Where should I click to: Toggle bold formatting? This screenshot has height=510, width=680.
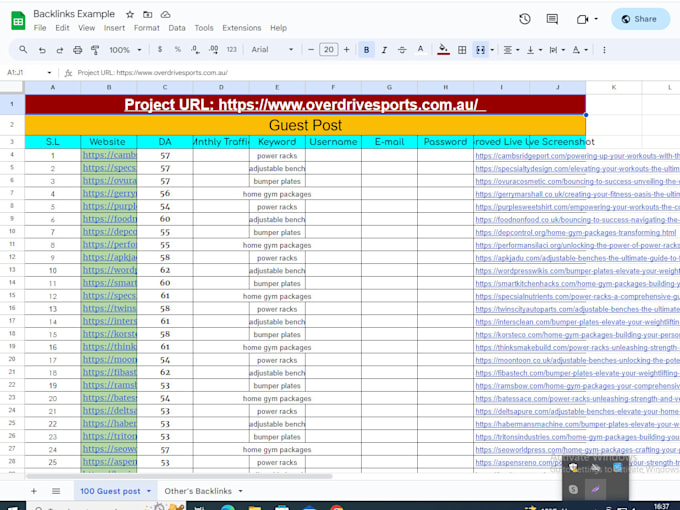tap(366, 50)
